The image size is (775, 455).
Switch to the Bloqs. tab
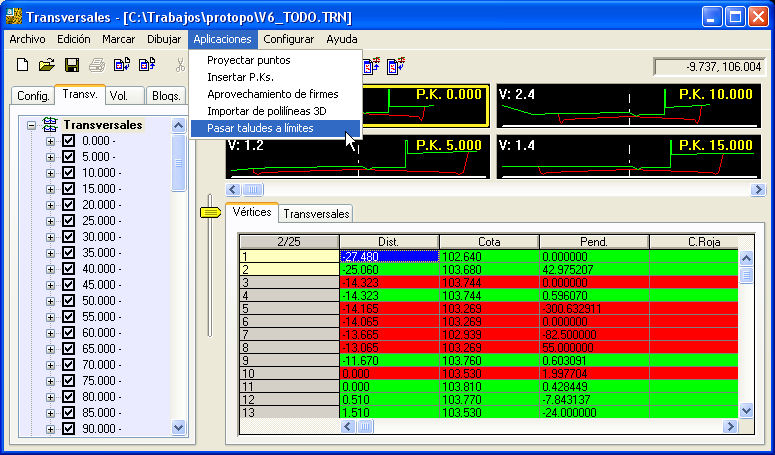(166, 96)
